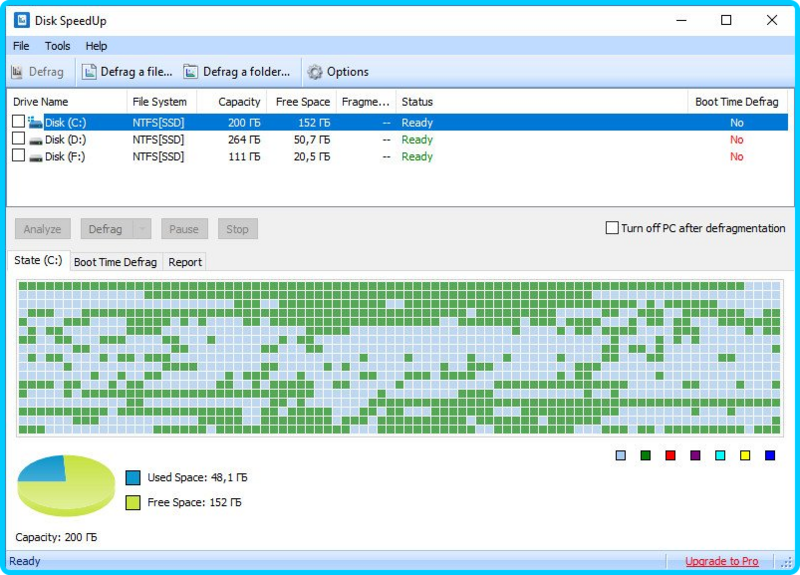Click the Upgrade to Pro link
Screen dimensions: 800x575
click(721, 561)
